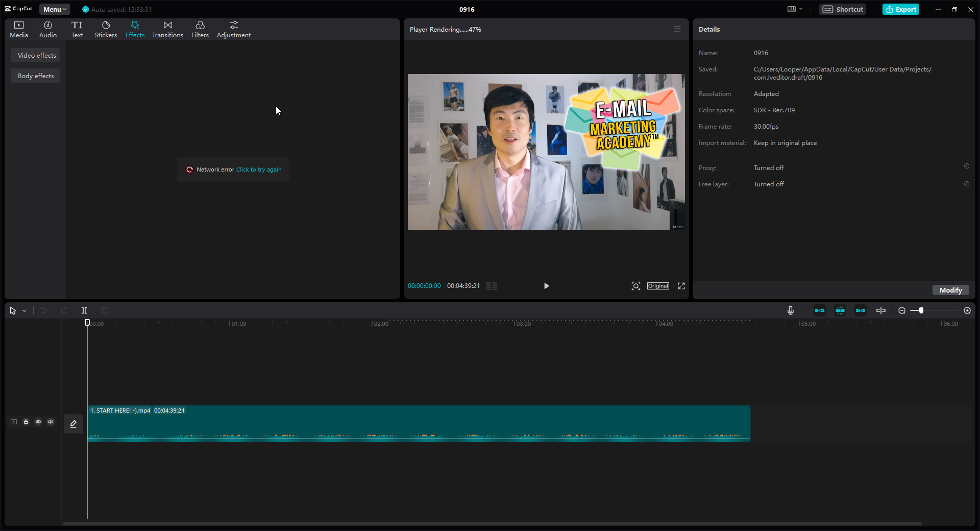Image resolution: width=980 pixels, height=531 pixels.
Task: Toggle auto snapping
Action: (840, 310)
